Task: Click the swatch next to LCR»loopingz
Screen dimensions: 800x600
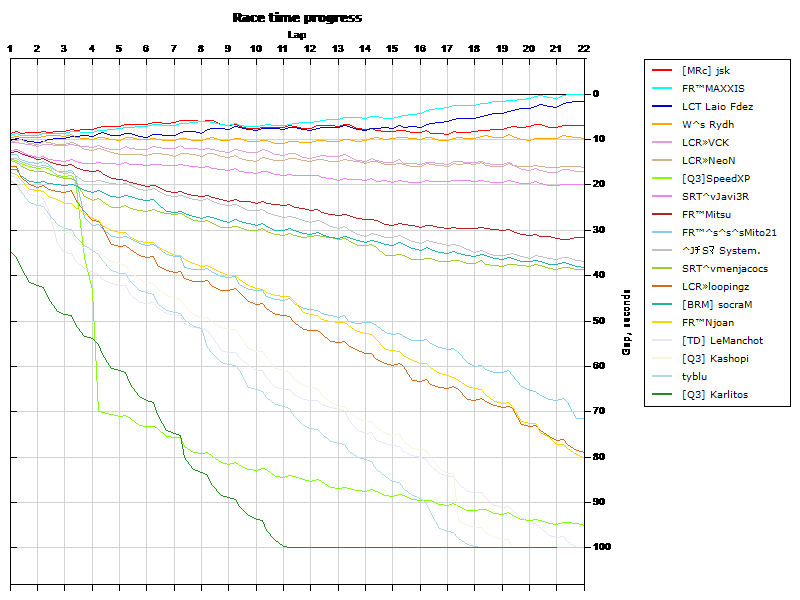Action: click(662, 286)
